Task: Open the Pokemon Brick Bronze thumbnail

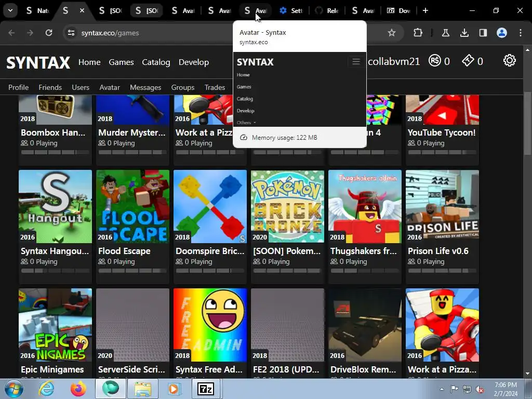Action: click(287, 207)
